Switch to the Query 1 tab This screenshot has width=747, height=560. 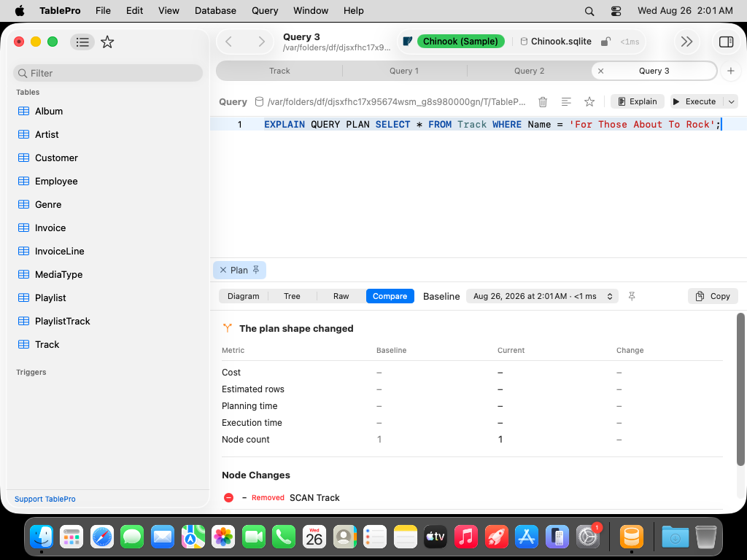pos(404,71)
